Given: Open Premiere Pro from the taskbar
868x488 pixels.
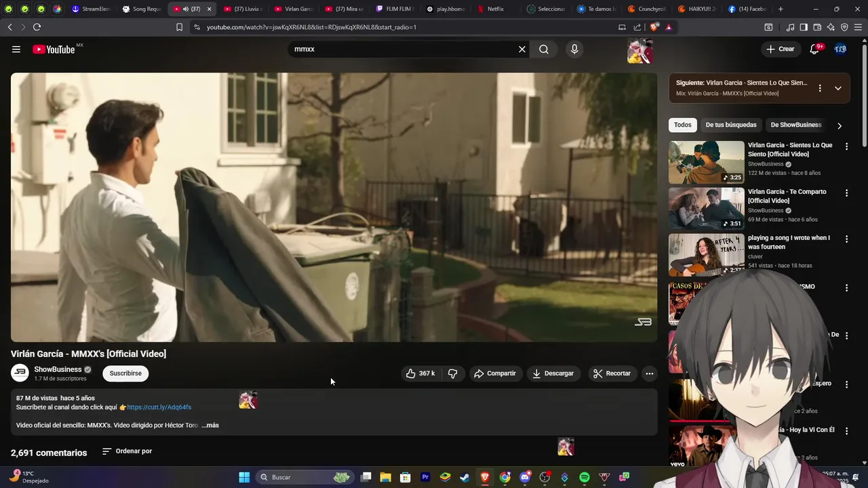Looking at the screenshot, I should pyautogui.click(x=425, y=477).
